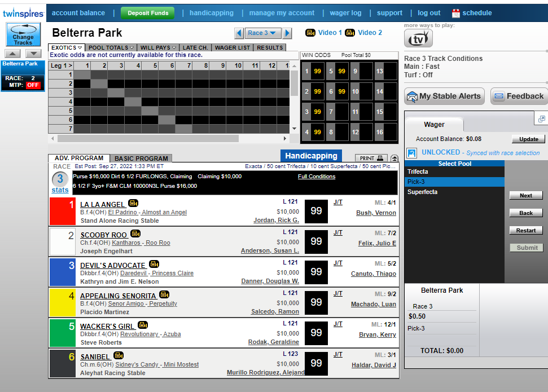Click the program collapse arrow icon
The image size is (548, 392).
[394, 158]
